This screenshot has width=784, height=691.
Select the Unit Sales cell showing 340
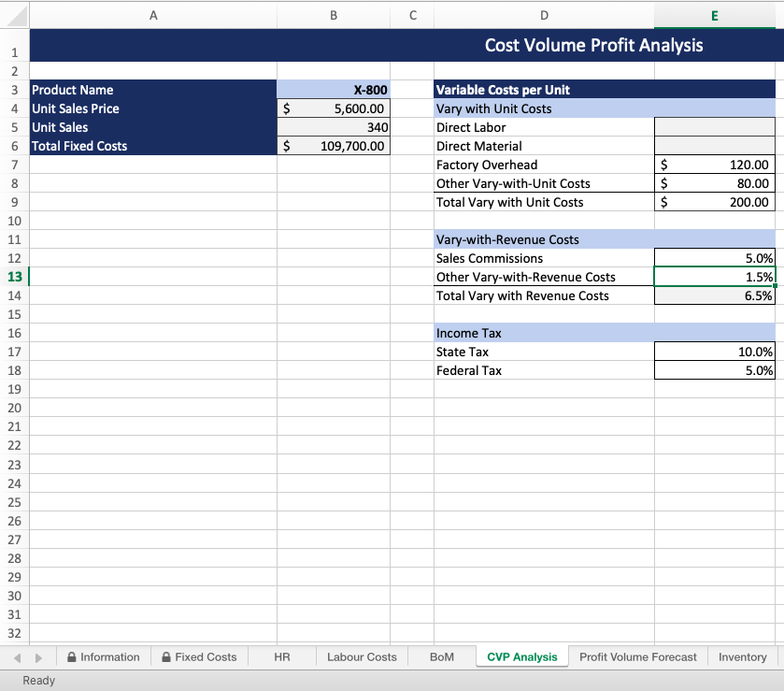coord(333,127)
